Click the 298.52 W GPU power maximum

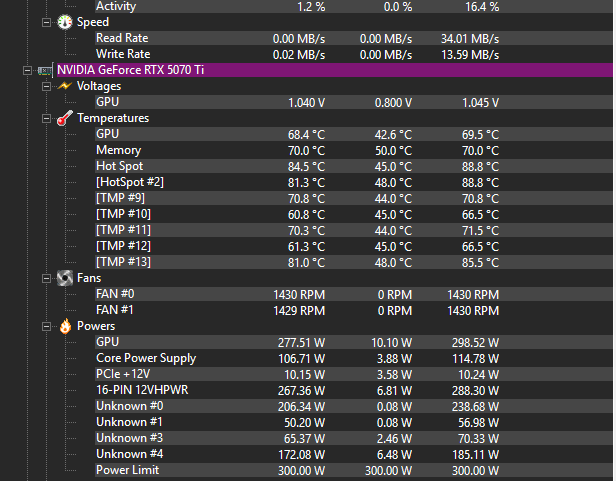pos(475,343)
